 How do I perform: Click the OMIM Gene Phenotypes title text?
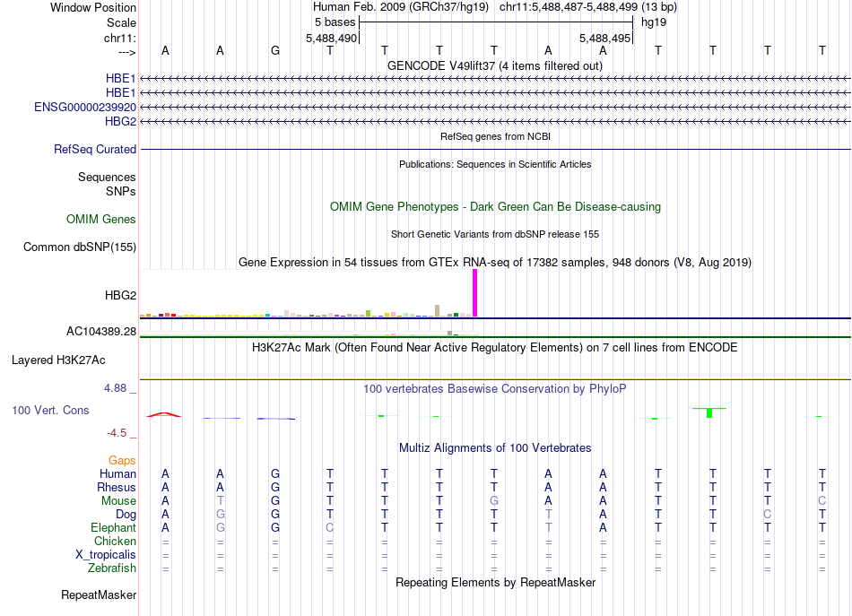[x=495, y=206]
